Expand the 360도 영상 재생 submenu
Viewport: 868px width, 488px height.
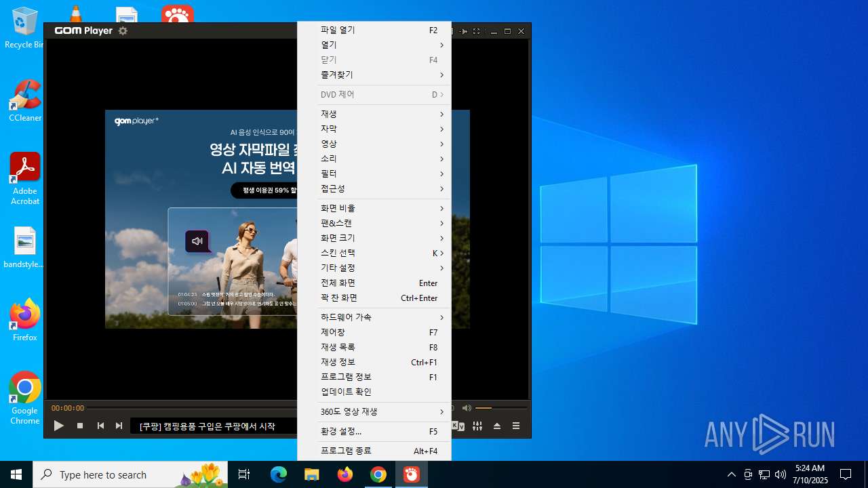[x=374, y=411]
